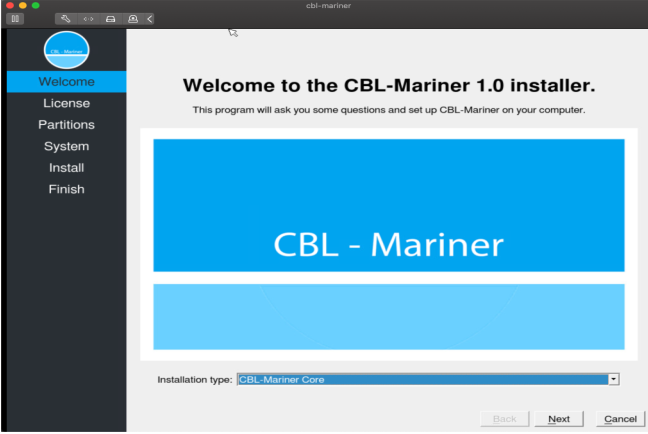Click the welcome installer heading text
The height and width of the screenshot is (434, 648).
coord(389,86)
